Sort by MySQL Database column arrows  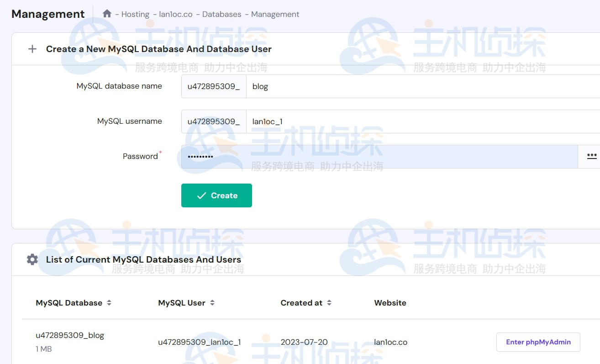[x=109, y=303]
